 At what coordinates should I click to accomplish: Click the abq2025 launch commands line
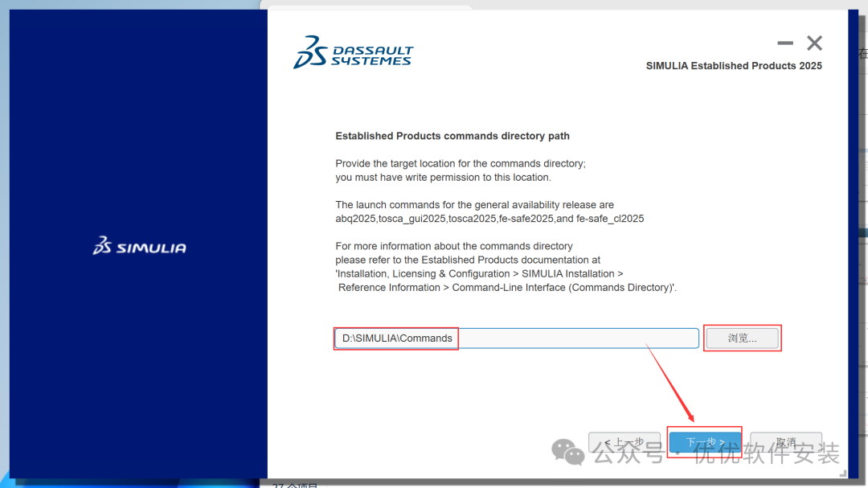point(489,218)
